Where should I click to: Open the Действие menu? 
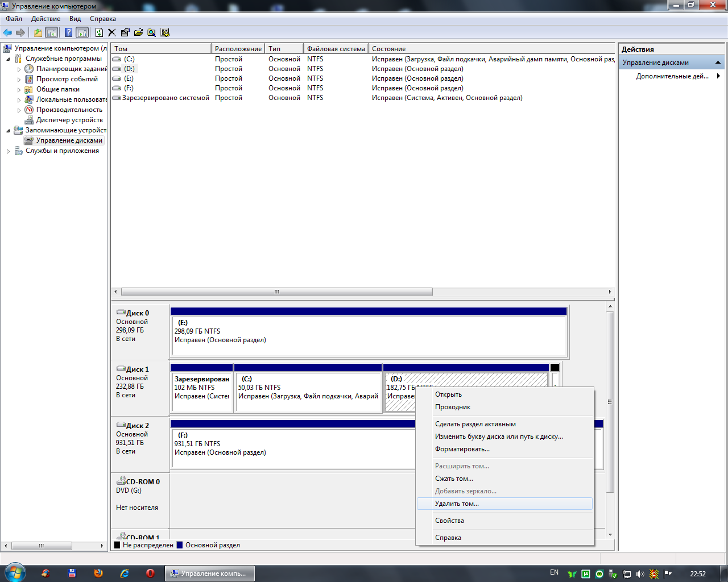[45, 19]
